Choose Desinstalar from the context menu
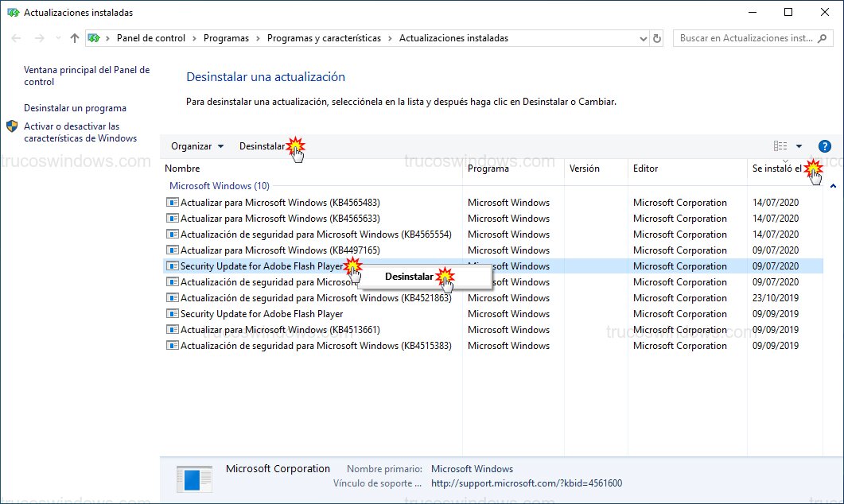The width and height of the screenshot is (844, 504). pos(408,276)
